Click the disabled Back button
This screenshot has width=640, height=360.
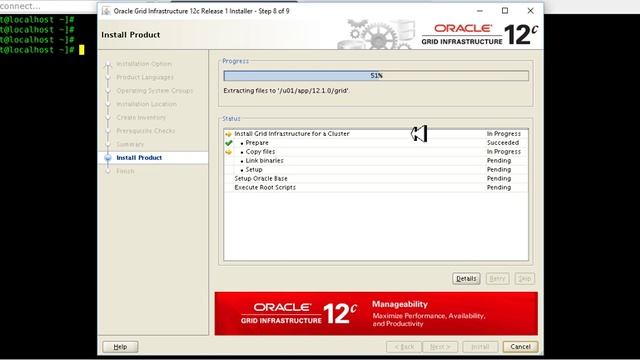(404, 347)
